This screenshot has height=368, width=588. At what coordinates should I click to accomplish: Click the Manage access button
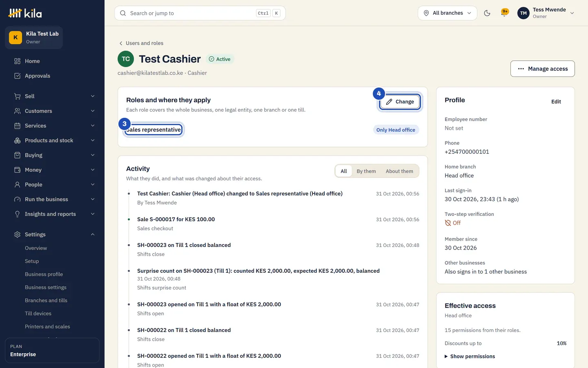[x=542, y=69]
